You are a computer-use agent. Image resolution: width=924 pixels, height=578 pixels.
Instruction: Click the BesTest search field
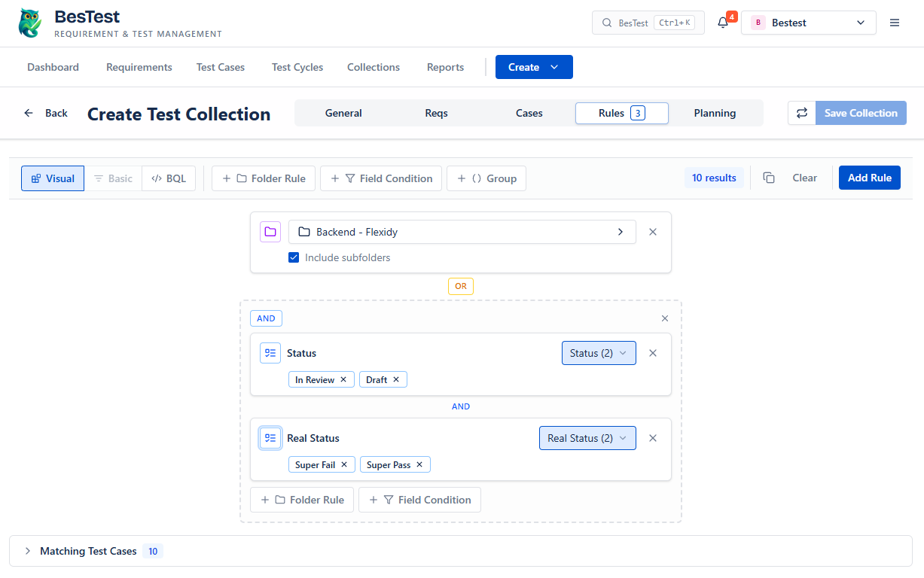click(648, 23)
